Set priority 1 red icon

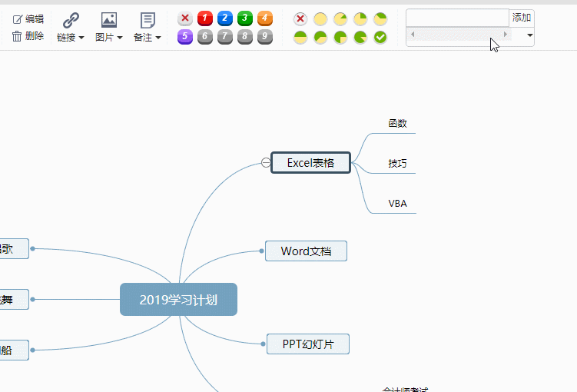tap(205, 18)
